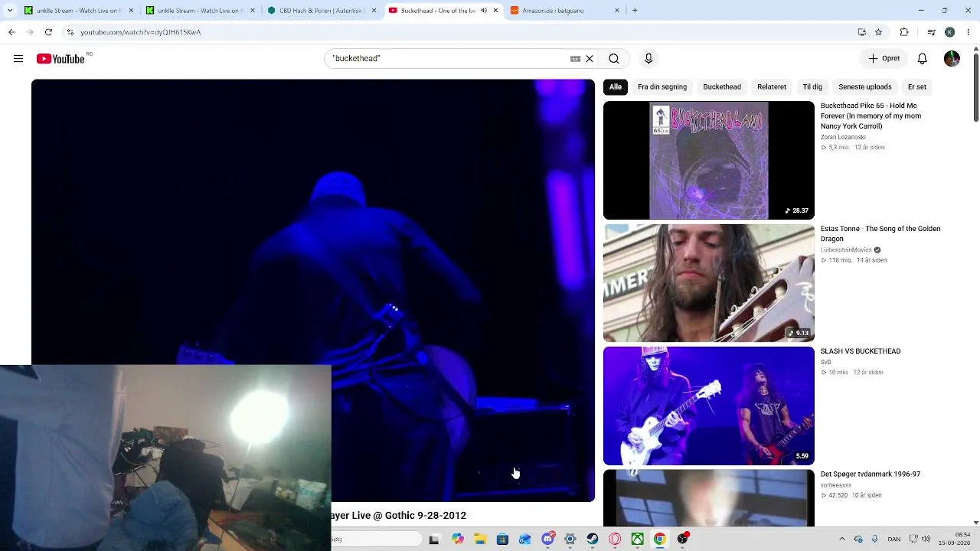Open the Opret create menu
Screen dimensions: 980x551
click(x=884, y=59)
